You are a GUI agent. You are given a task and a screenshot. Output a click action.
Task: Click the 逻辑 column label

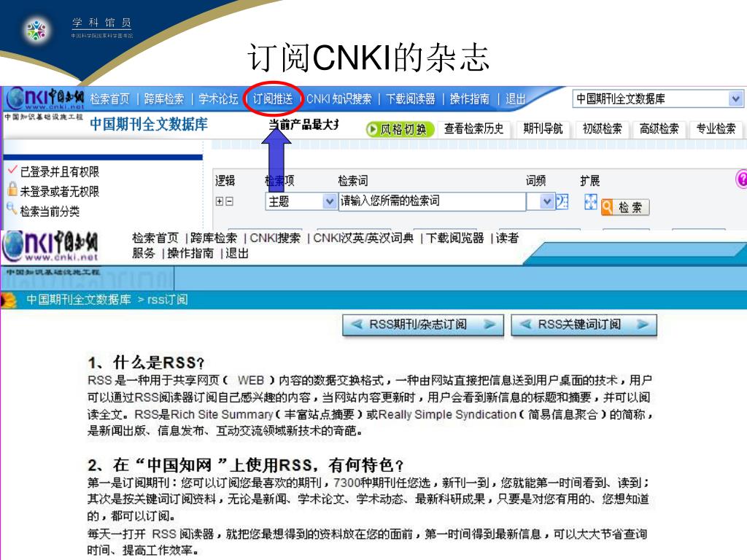click(x=225, y=181)
